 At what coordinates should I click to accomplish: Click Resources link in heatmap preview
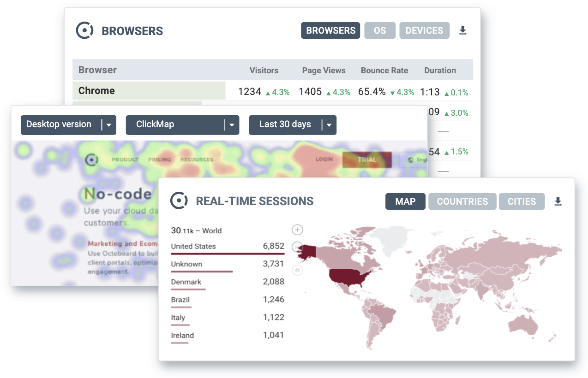pos(197,159)
